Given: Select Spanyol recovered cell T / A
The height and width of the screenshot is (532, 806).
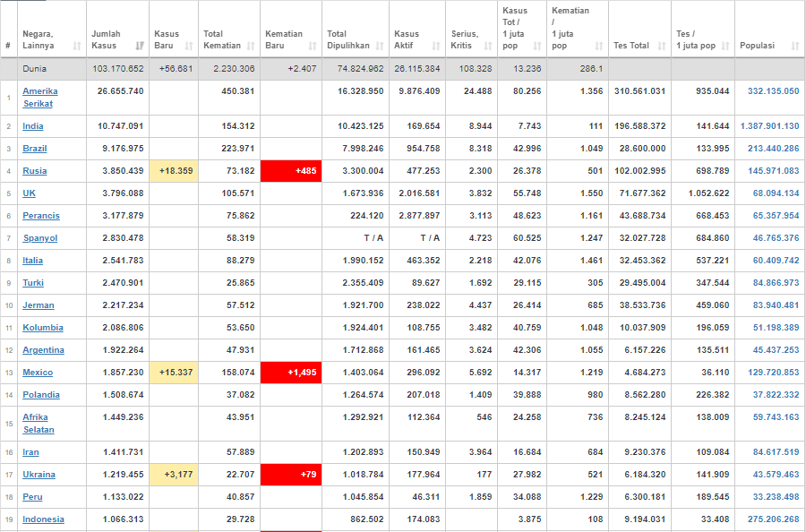Looking at the screenshot, I should pos(373,238).
